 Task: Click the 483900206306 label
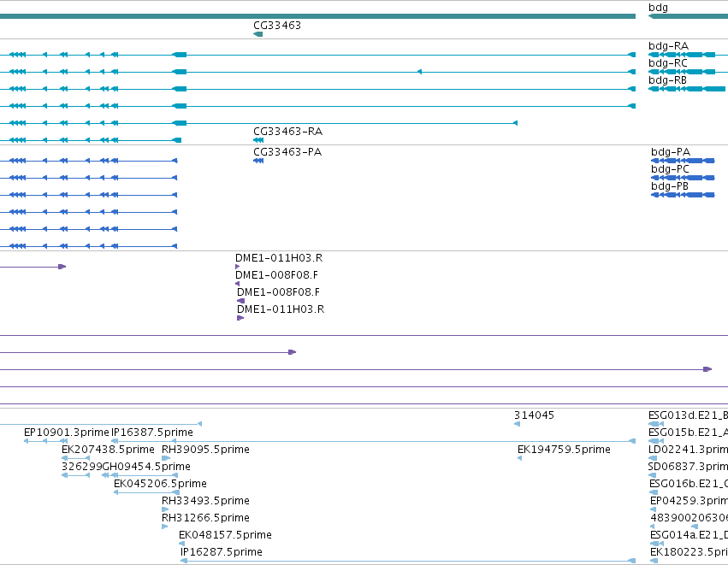click(x=689, y=518)
